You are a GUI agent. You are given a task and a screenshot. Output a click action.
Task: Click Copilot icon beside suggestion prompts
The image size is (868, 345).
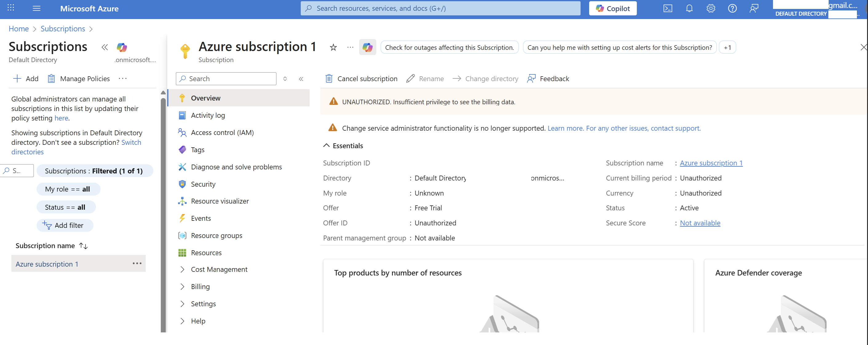click(367, 47)
